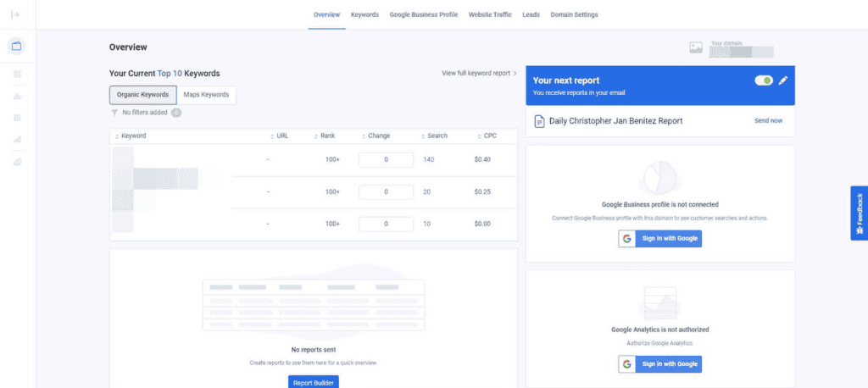This screenshot has width=868, height=388.
Task: Click the document icon beside Daily Report
Action: pos(539,121)
